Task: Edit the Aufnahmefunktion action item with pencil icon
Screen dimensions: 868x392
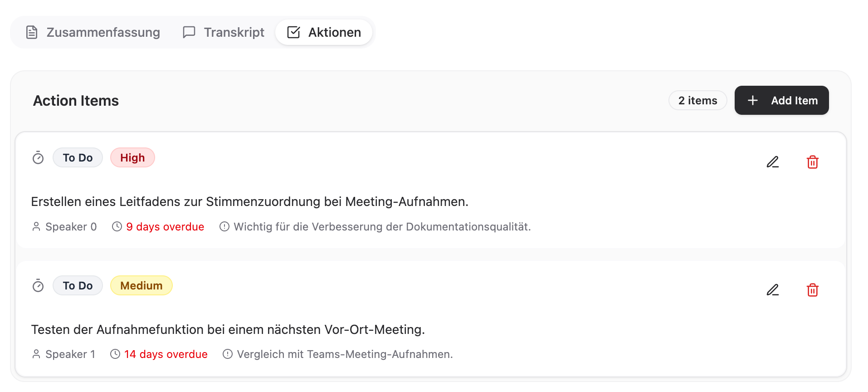Action: coord(773,290)
